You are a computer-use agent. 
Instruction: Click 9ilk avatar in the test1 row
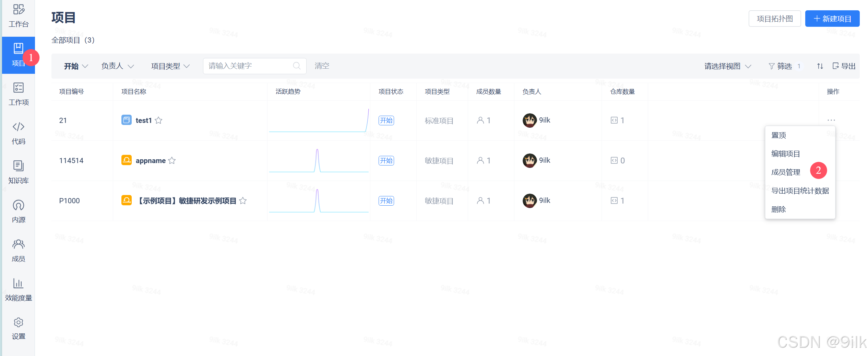[x=530, y=120]
